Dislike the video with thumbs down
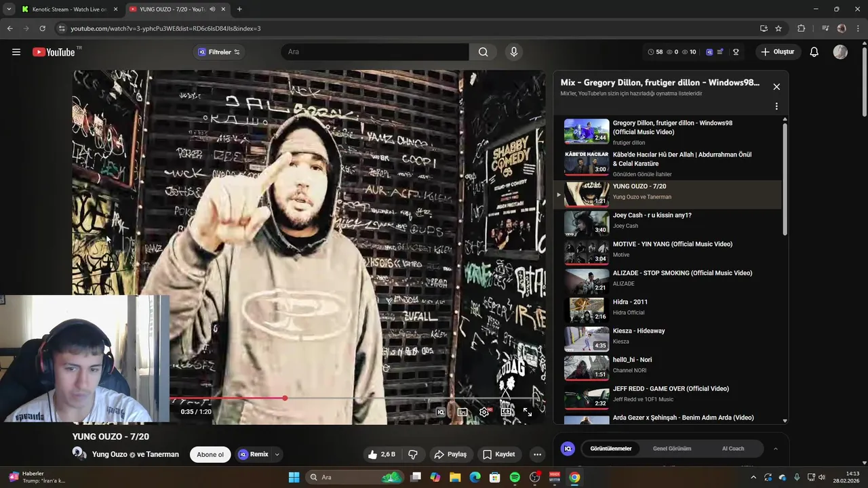 (412, 454)
